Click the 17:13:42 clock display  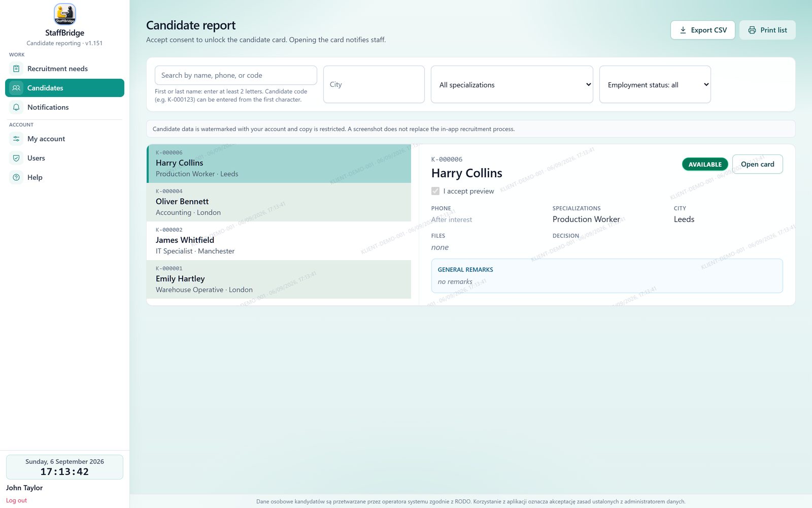point(64,472)
